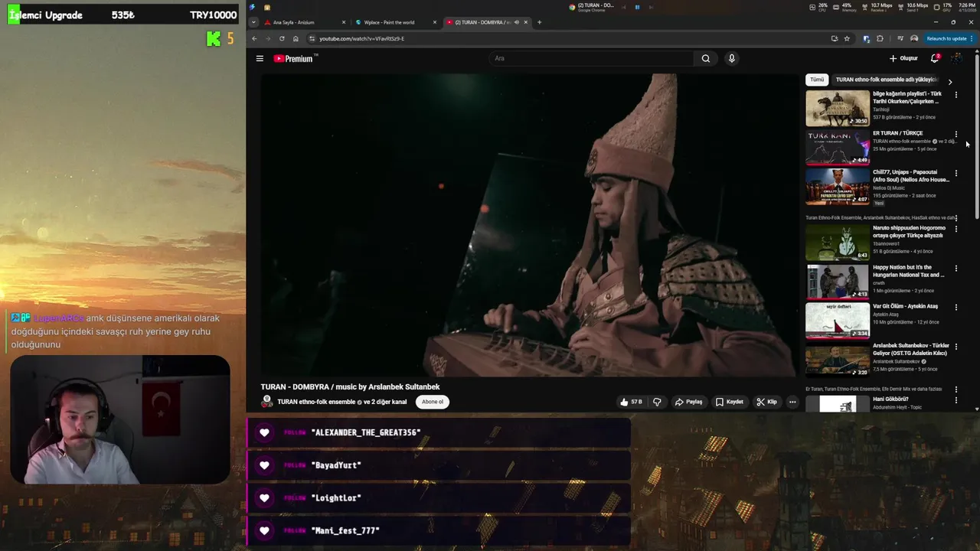Viewport: 980px width, 551px height.
Task: Open the YouTube hamburger guide menu
Action: tap(260, 58)
